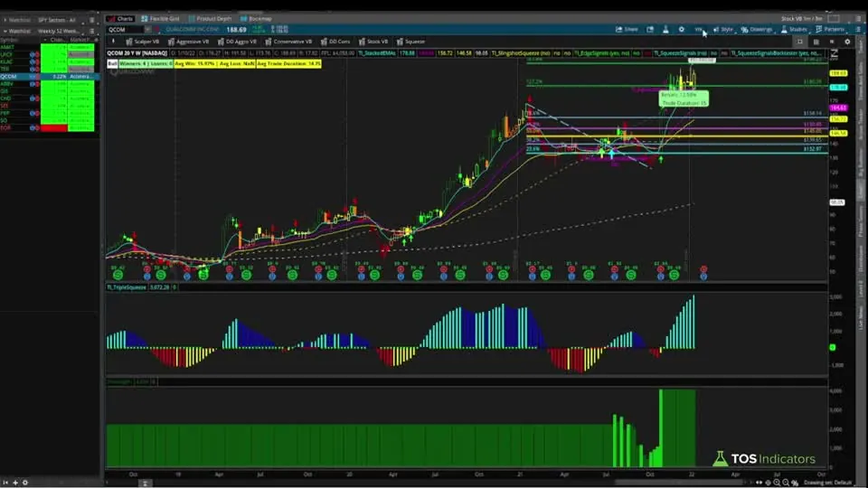The height and width of the screenshot is (488, 868).
Task: Click the horizontal scroll arrows at bottom right
Action: coord(759,483)
